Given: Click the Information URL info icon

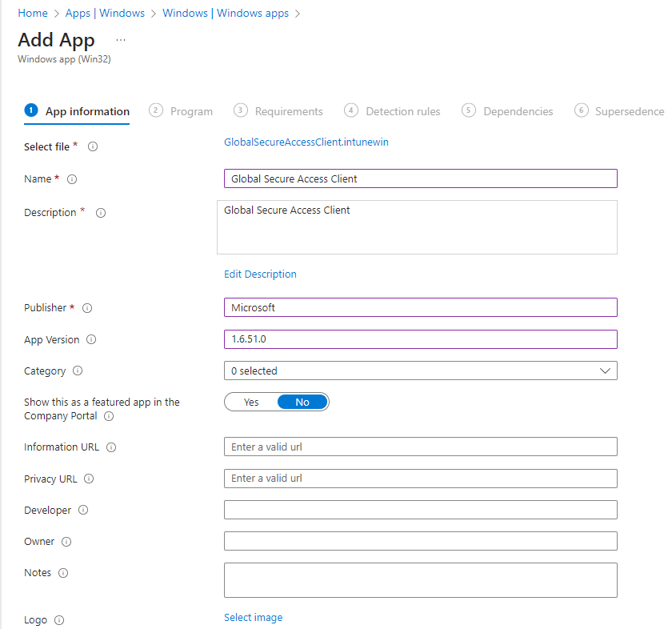Looking at the screenshot, I should tap(111, 447).
